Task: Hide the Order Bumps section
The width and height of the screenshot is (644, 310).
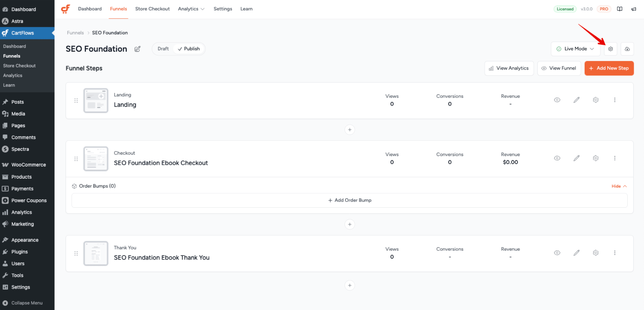Action: (x=619, y=186)
